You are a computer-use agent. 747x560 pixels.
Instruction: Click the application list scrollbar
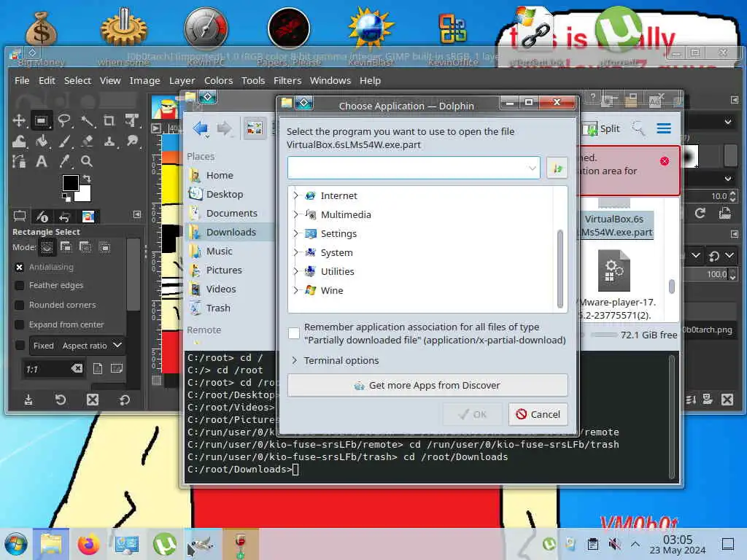click(x=560, y=268)
